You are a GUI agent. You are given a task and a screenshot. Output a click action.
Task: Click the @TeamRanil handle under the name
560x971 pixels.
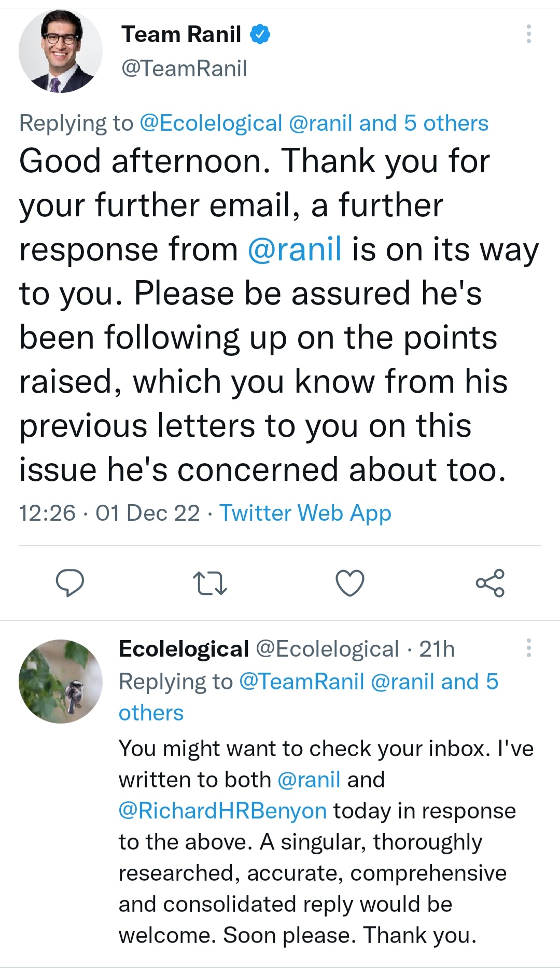(x=184, y=68)
